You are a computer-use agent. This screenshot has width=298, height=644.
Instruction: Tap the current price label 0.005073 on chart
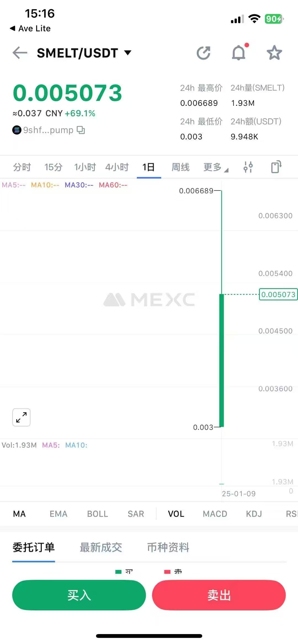[x=278, y=295]
